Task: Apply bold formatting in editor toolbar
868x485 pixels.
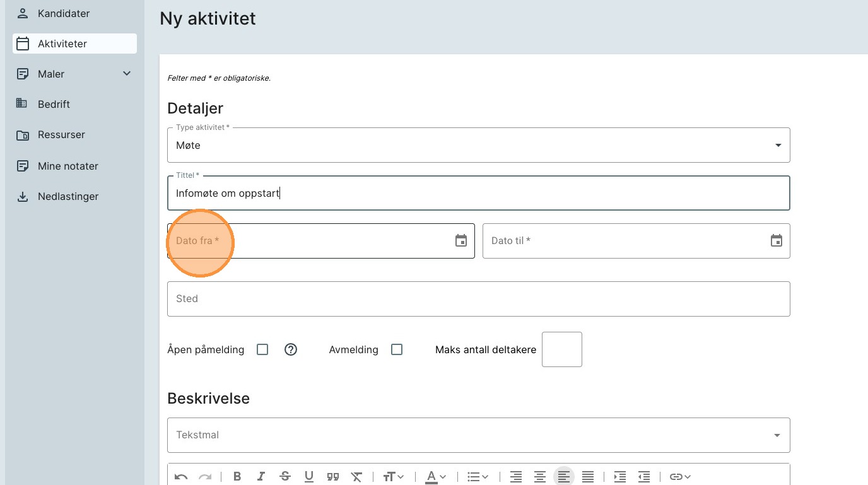Action: coord(237,477)
